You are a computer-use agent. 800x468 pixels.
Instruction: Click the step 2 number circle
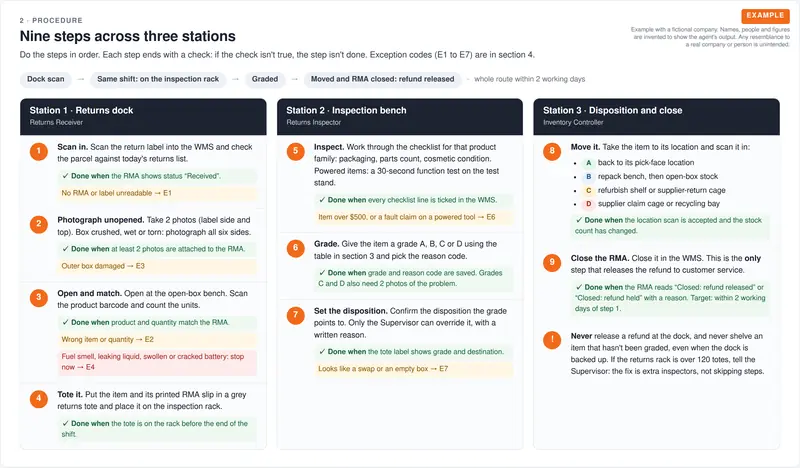tap(39, 225)
